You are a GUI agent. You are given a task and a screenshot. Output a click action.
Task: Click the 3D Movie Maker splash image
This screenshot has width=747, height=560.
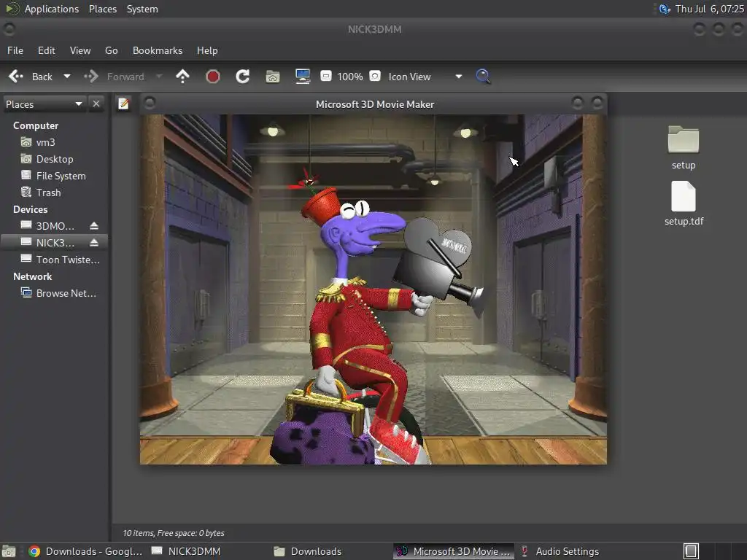point(373,289)
